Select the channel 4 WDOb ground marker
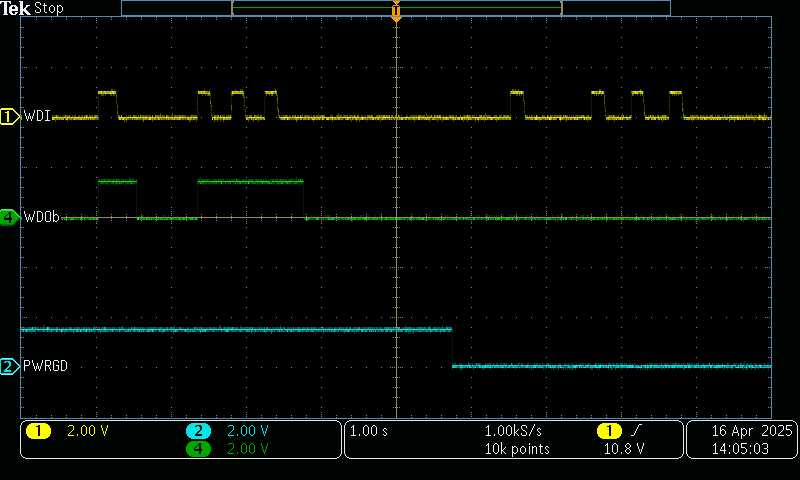 [x=9, y=217]
